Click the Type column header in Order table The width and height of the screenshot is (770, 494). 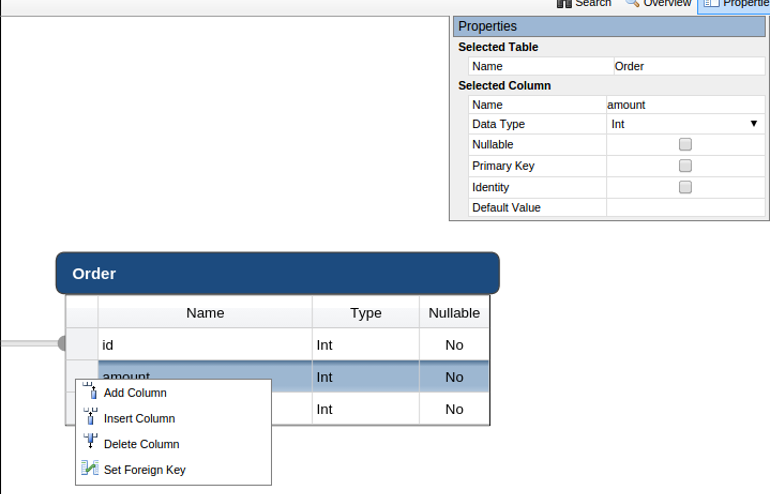pyautogui.click(x=366, y=313)
